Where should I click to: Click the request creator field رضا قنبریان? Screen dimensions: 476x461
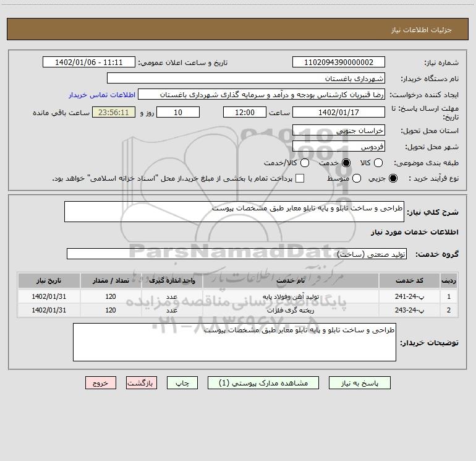point(261,94)
